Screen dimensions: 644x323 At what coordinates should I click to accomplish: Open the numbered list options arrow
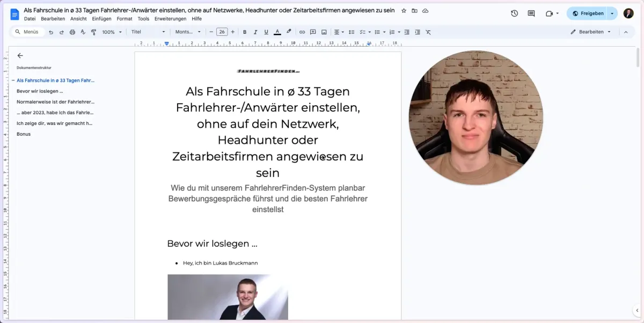(x=399, y=32)
